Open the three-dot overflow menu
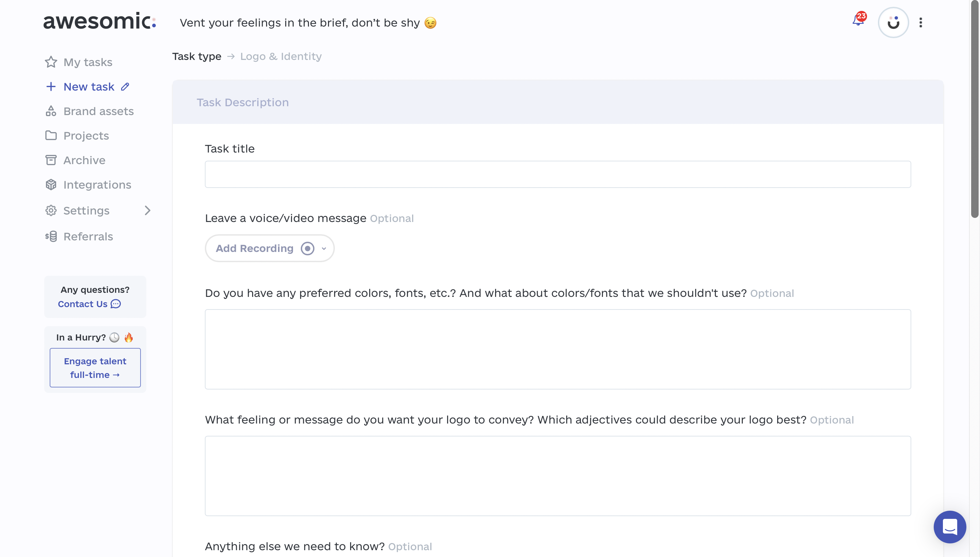The width and height of the screenshot is (980, 557). click(x=921, y=22)
